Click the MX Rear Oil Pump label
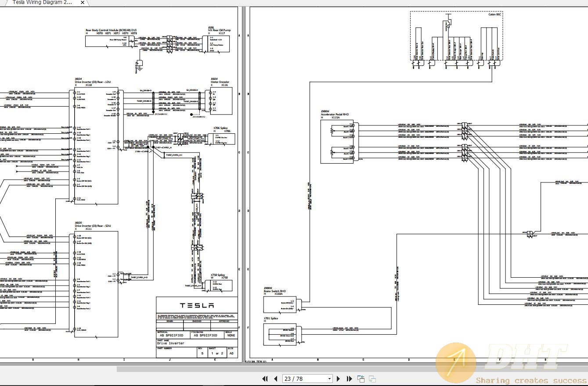The image size is (588, 386). tap(219, 30)
